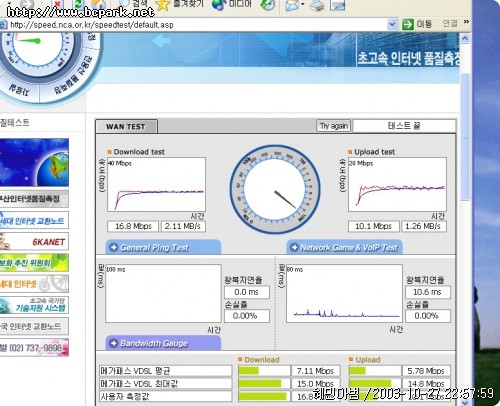The image size is (500, 406).
Task: Click the Download test graph
Action: 156,184
